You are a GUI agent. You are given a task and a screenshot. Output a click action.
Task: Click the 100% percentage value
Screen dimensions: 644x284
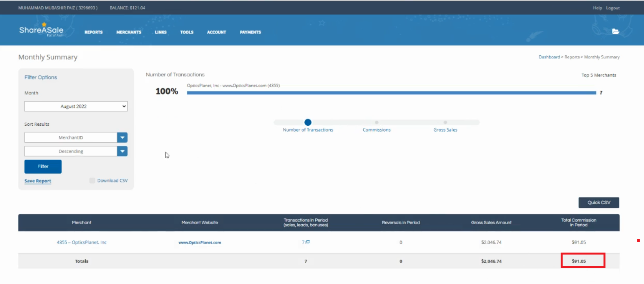click(x=167, y=92)
